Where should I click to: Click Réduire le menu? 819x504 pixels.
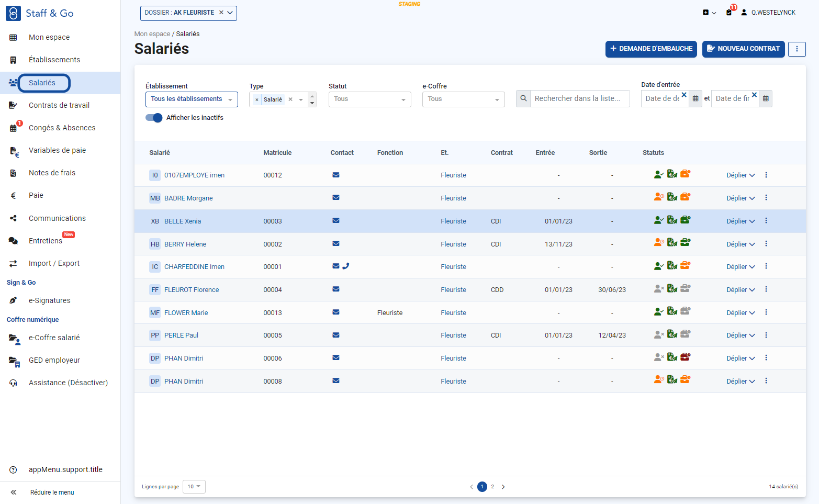click(x=52, y=492)
